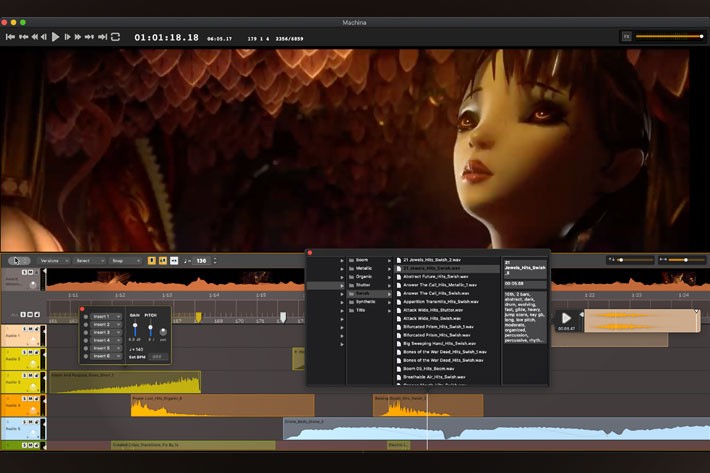
Task: Jump to the end with go-to-end button
Action: [x=103, y=37]
